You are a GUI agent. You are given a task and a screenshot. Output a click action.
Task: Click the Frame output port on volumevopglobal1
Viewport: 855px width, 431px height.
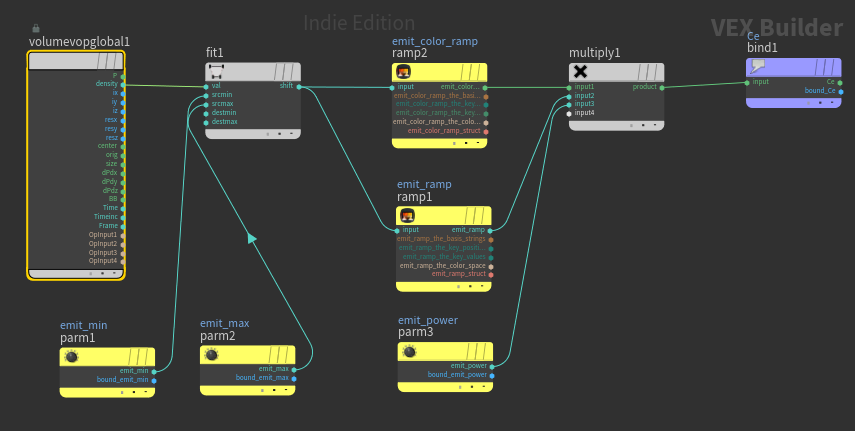coord(123,226)
